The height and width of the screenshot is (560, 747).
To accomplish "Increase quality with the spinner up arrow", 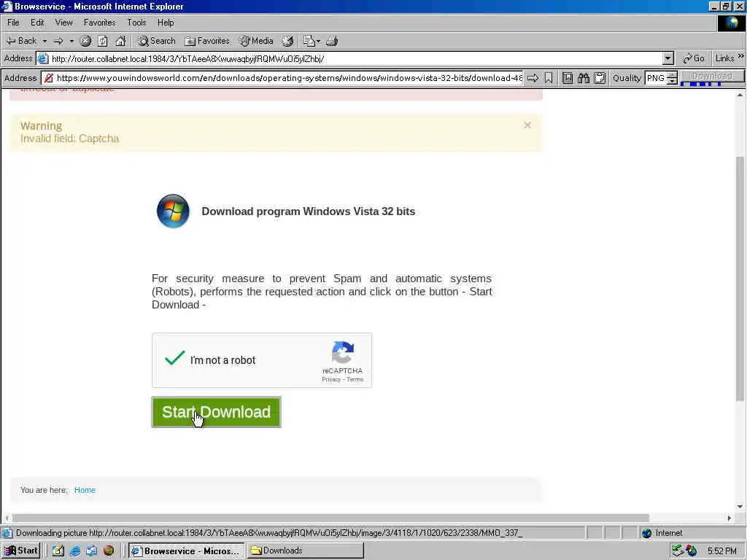I will pyautogui.click(x=672, y=75).
